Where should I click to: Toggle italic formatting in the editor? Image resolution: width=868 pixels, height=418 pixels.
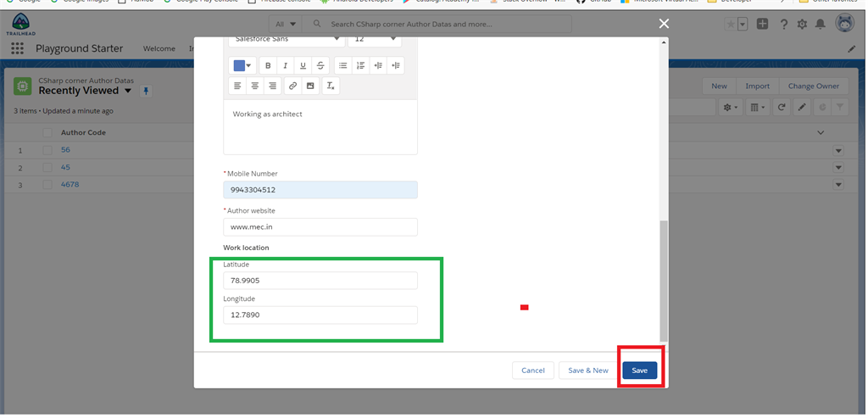click(x=285, y=65)
